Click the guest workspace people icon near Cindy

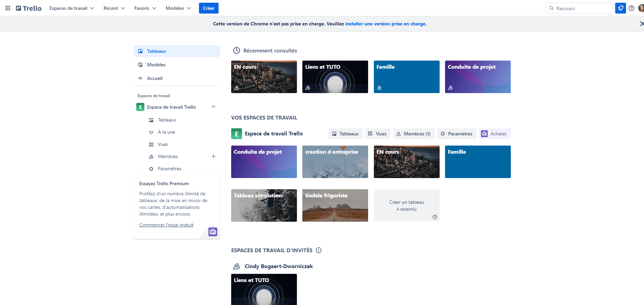pos(237,266)
